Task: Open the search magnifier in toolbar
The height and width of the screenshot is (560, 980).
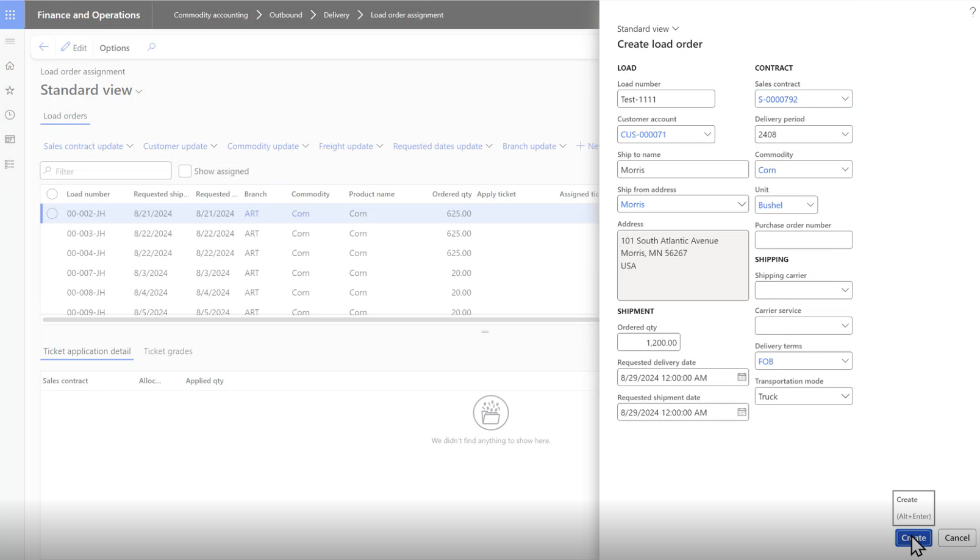Action: tap(151, 47)
